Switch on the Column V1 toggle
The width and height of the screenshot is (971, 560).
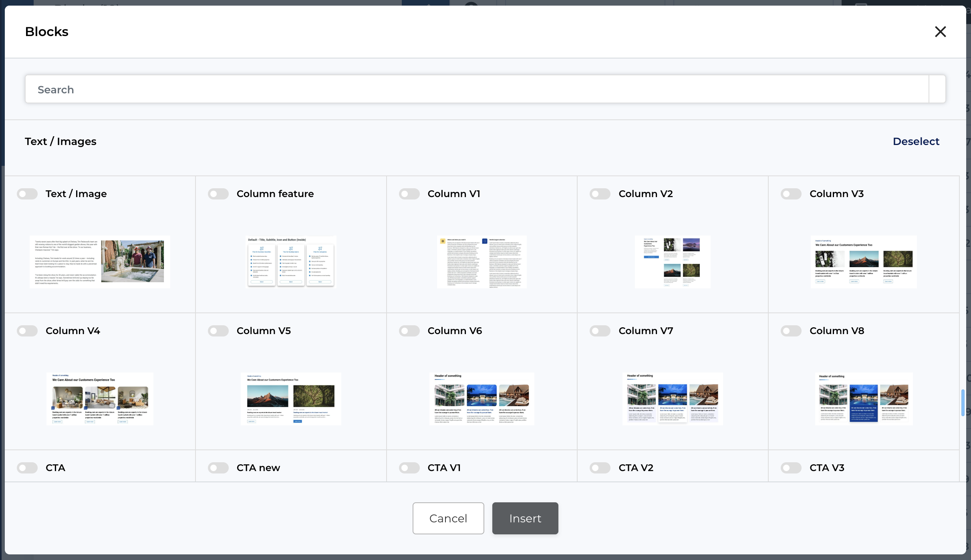409,194
